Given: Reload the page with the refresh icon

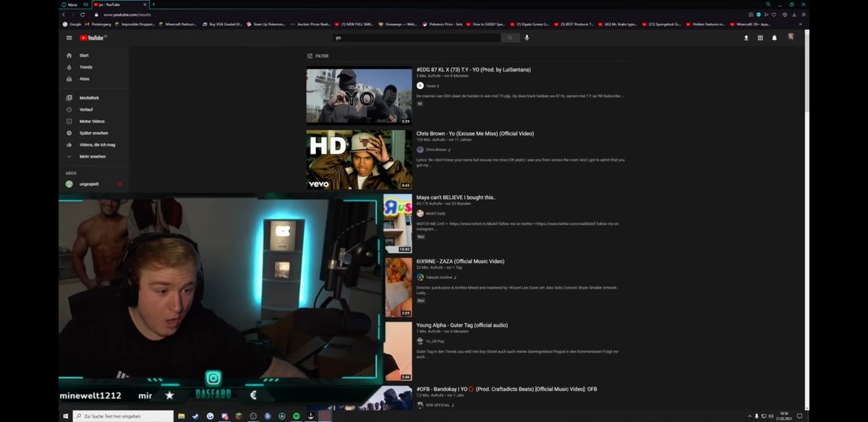Looking at the screenshot, I should (82, 14).
